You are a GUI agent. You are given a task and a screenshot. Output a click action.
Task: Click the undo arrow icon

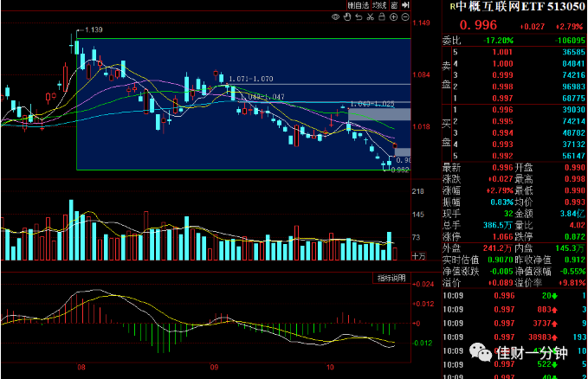(359, 16)
